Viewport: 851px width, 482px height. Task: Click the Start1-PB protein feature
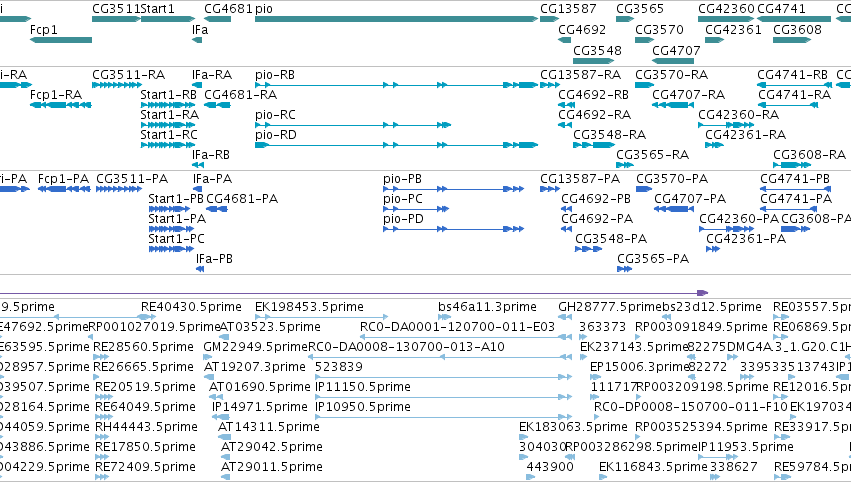tap(169, 209)
